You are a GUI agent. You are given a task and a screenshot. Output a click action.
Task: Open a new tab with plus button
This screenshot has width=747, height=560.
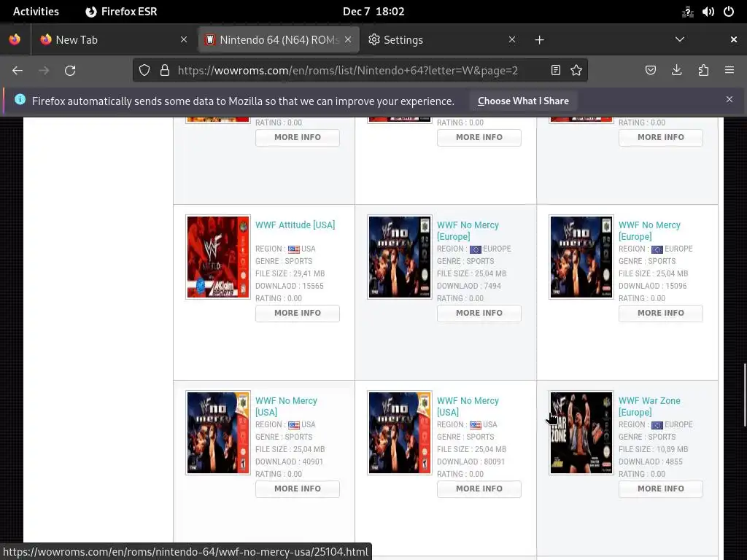click(539, 40)
